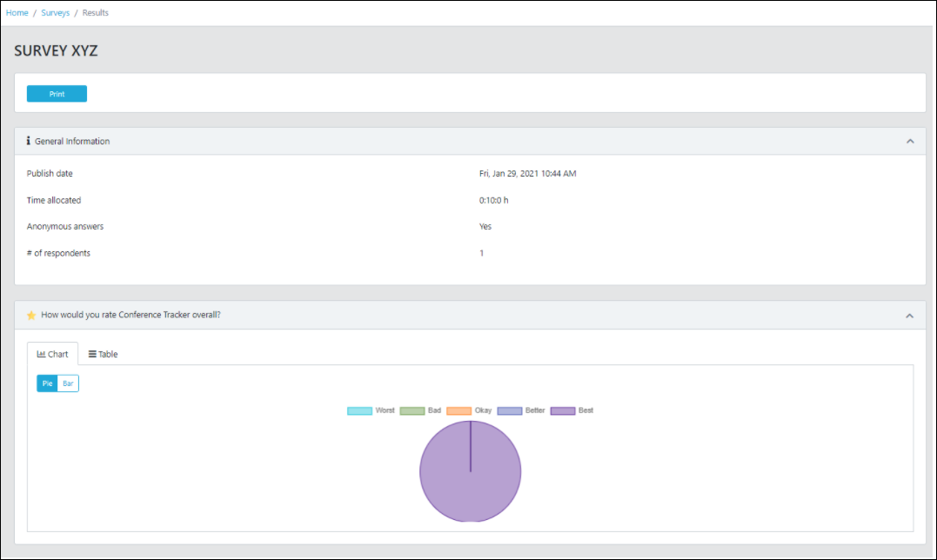Image resolution: width=937 pixels, height=560 pixels.
Task: Switch chart type to Bar
Action: click(68, 383)
